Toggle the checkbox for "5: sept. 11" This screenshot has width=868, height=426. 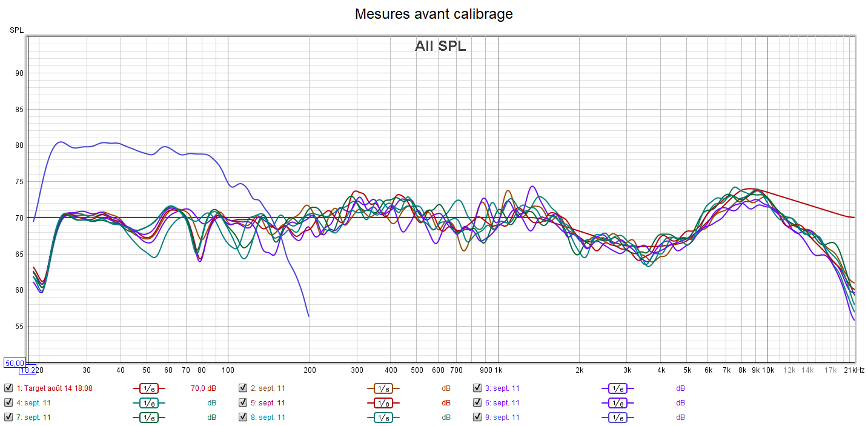click(x=243, y=403)
